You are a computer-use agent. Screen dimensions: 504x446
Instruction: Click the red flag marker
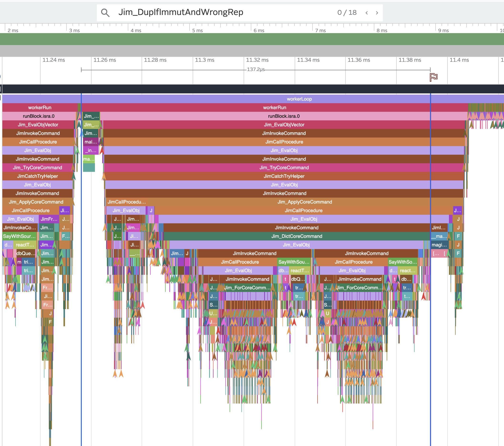[433, 77]
